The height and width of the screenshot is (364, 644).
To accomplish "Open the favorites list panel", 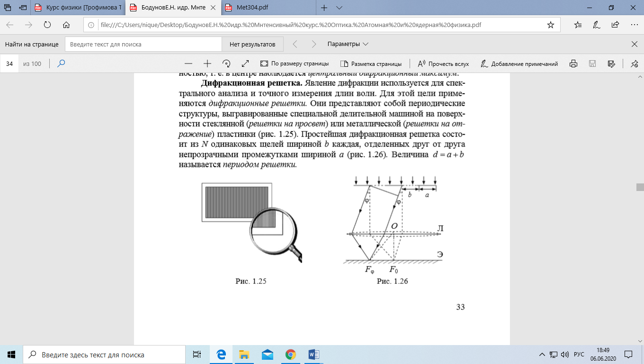I will coord(578,25).
